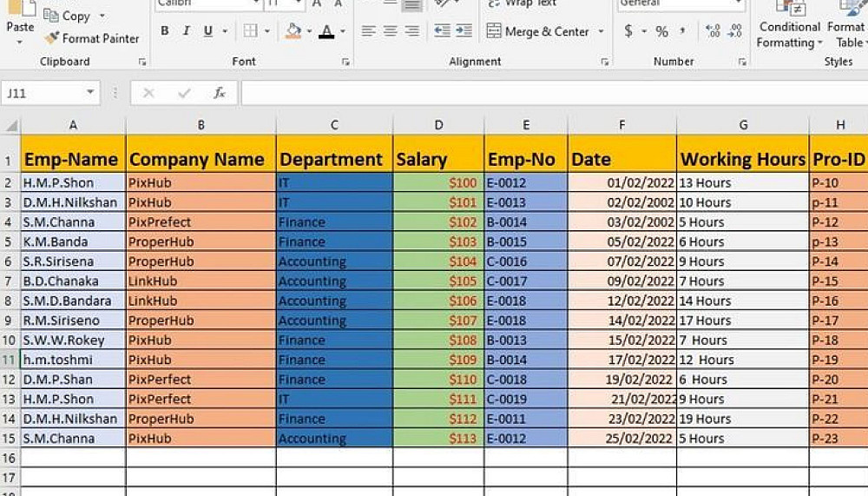Open the Paste dropdown arrow
Image resolution: width=868 pixels, height=496 pixels.
pyautogui.click(x=20, y=42)
